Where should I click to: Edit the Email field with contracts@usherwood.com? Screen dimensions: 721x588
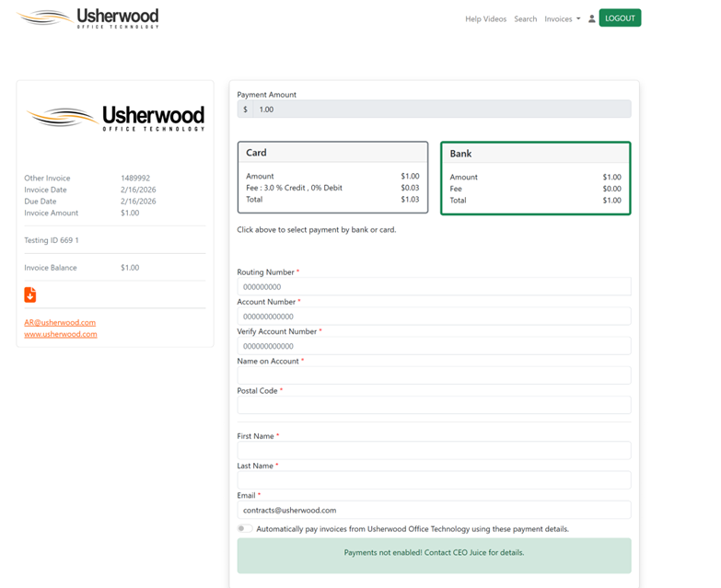click(x=434, y=510)
